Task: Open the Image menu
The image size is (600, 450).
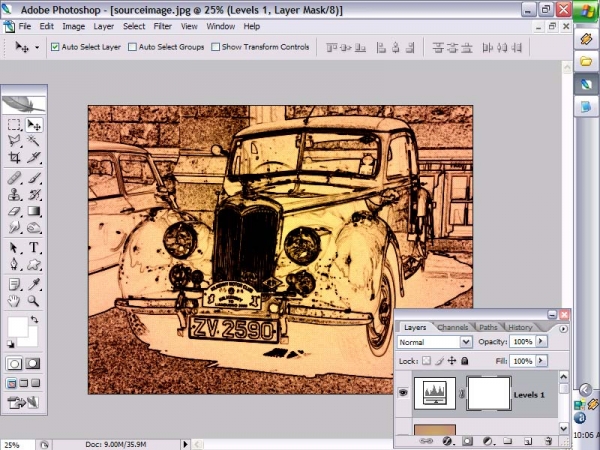Action: pos(74,26)
